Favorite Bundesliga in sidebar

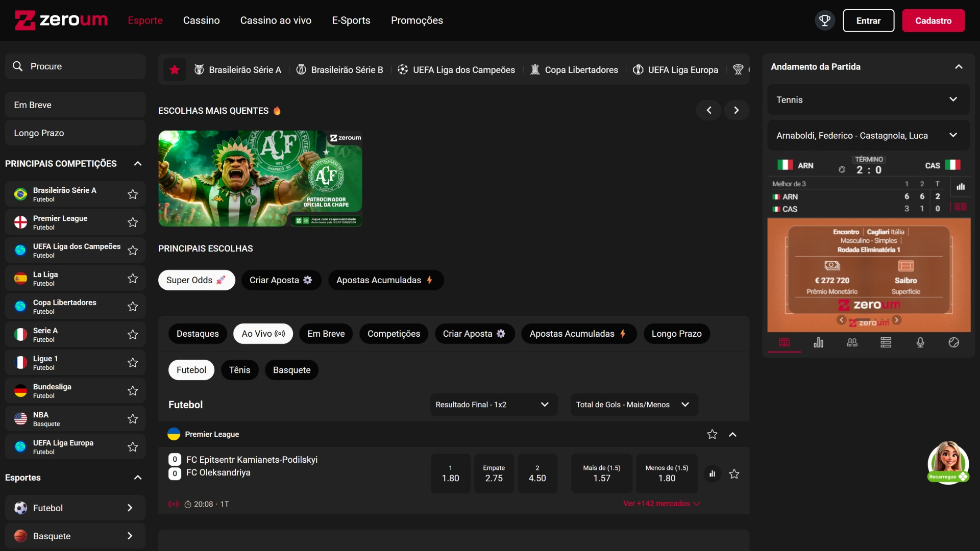click(133, 391)
